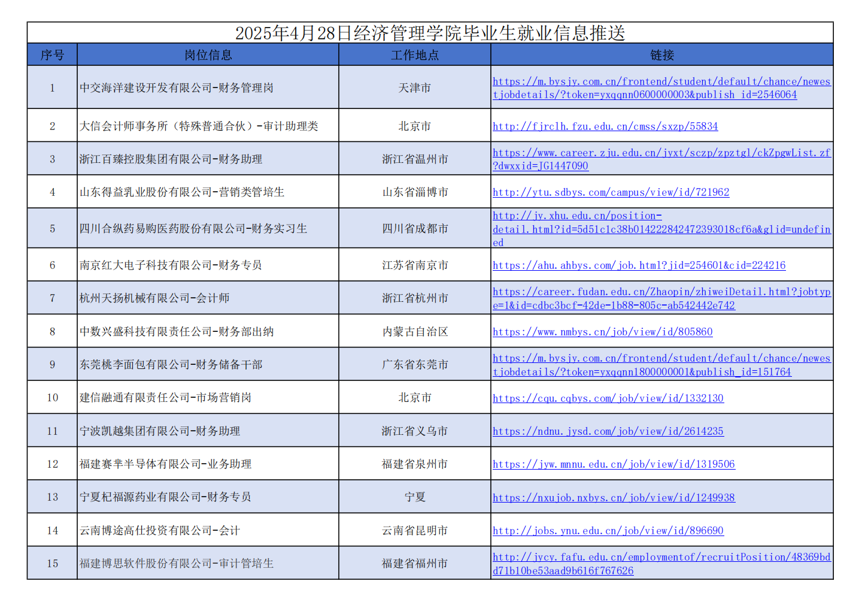Select the 序号 header cell
Image resolution: width=868 pixels, height=605 pixels.
pyautogui.click(x=52, y=55)
